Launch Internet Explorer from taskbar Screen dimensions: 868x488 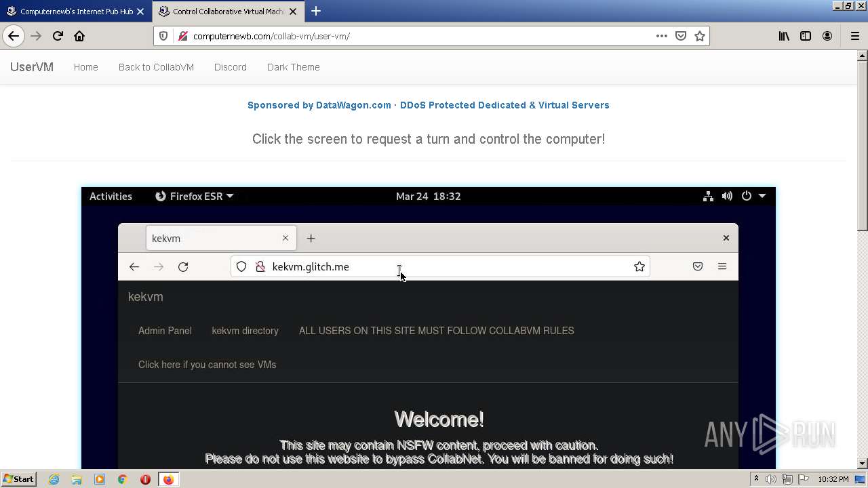pos(54,479)
